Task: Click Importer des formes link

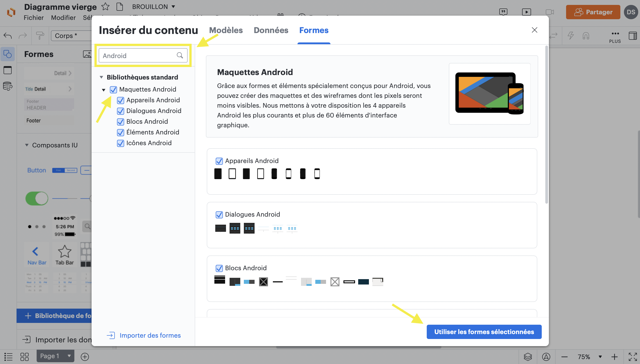Action: (144, 335)
